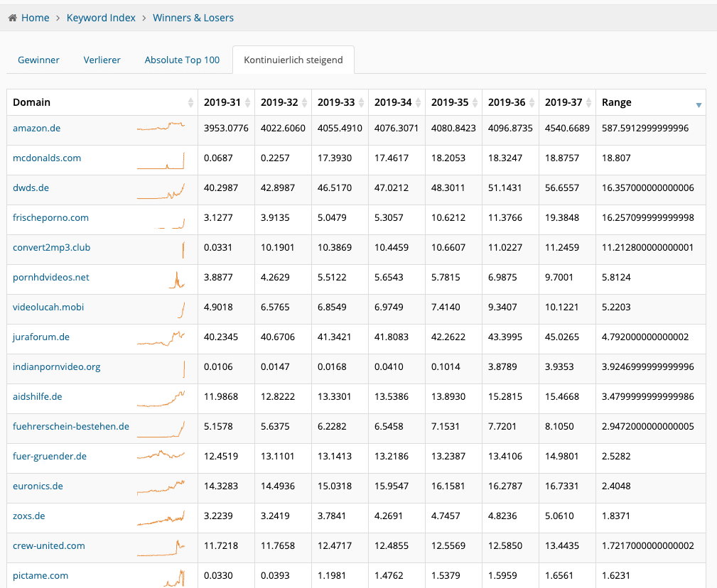The height and width of the screenshot is (588, 717).
Task: Go to Home in breadcrumb
Action: [36, 18]
